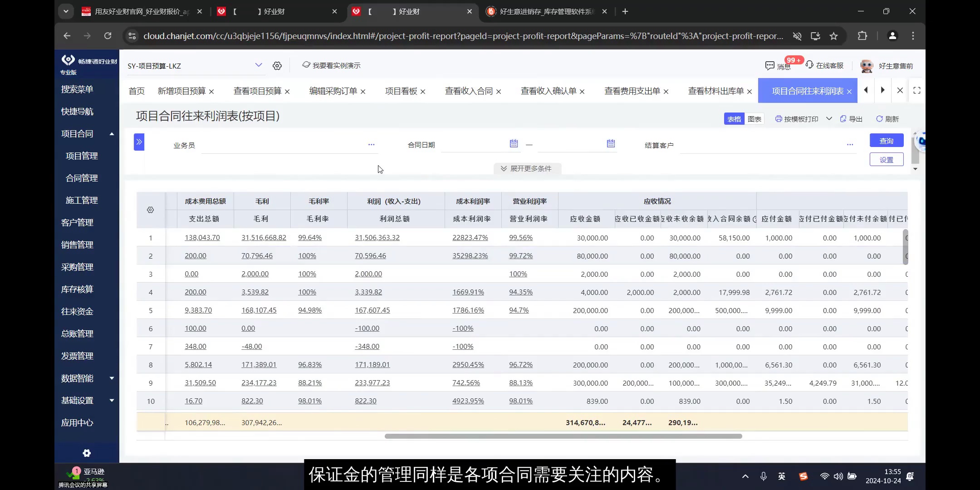Expand the 按模板打印 dropdown arrow
Image resolution: width=980 pixels, height=490 pixels.
point(829,118)
